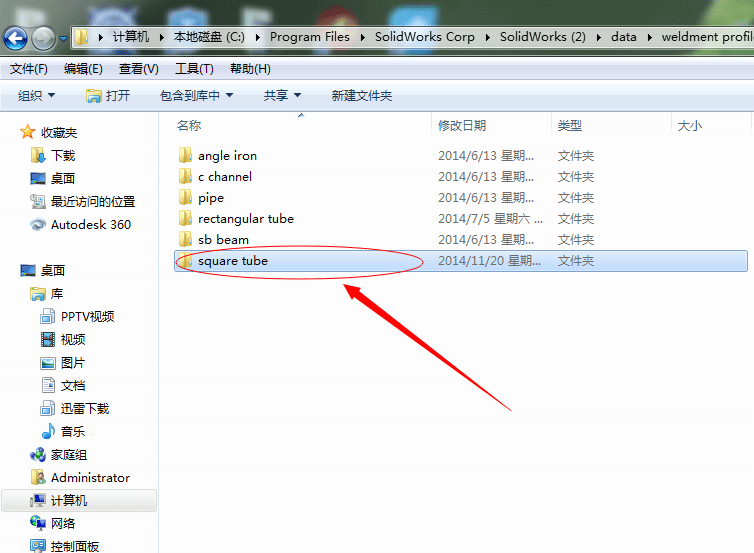The image size is (754, 553).
Task: Select 网络 in navigation tree
Action: click(x=53, y=523)
